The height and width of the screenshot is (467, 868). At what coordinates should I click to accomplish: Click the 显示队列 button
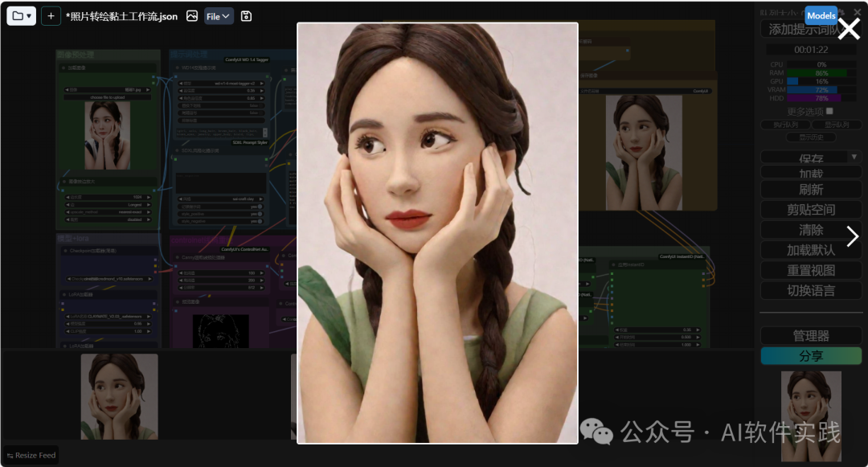pyautogui.click(x=837, y=125)
